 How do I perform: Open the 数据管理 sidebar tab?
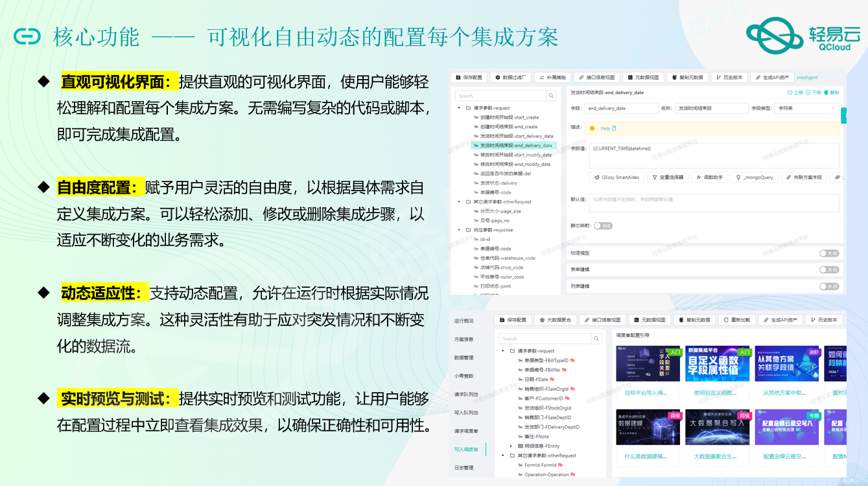tap(463, 357)
